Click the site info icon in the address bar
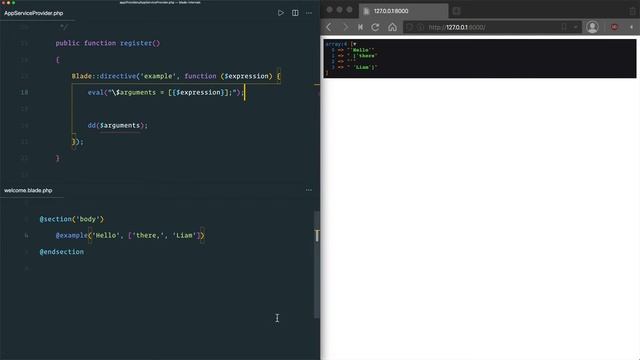Image resolution: width=640 pixels, height=360 pixels. click(420, 27)
